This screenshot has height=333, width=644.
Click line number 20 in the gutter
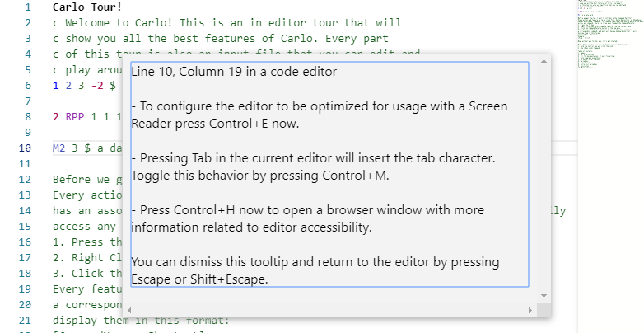[x=25, y=304]
